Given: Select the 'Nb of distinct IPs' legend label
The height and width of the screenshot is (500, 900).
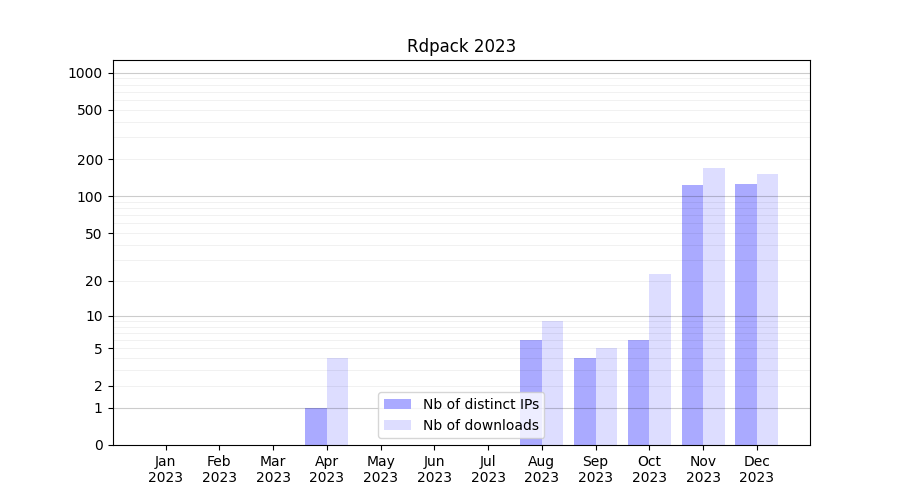Looking at the screenshot, I should [480, 404].
